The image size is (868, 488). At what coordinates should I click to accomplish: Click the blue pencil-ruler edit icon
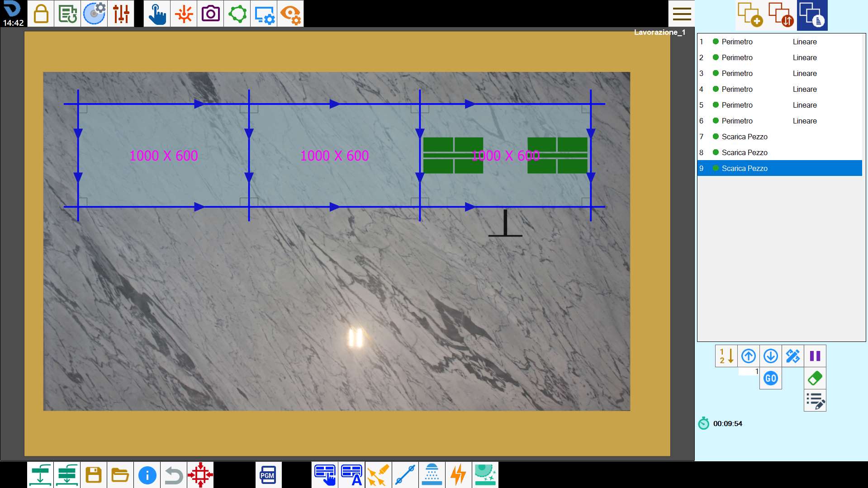793,356
